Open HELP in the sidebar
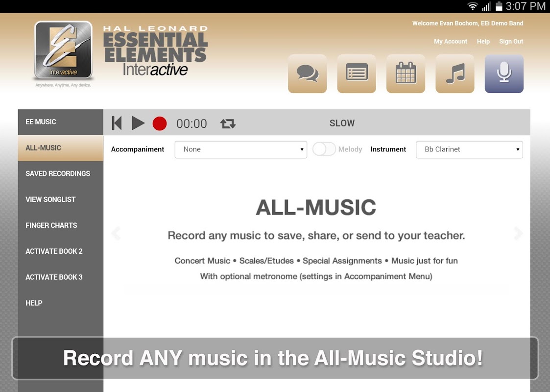The height and width of the screenshot is (392, 550). (61, 303)
